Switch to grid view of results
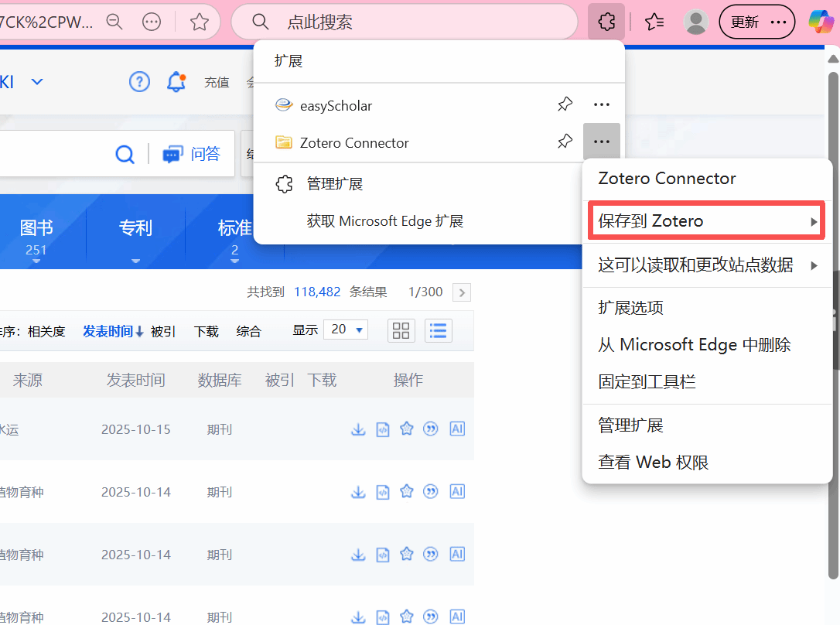 [x=401, y=330]
